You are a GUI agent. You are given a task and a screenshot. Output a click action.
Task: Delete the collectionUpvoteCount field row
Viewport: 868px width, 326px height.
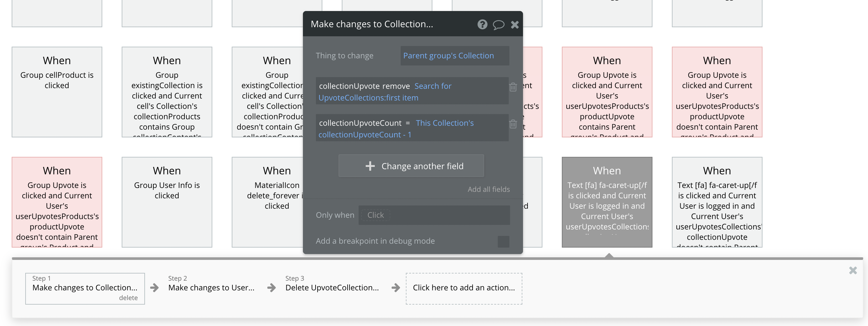click(513, 124)
